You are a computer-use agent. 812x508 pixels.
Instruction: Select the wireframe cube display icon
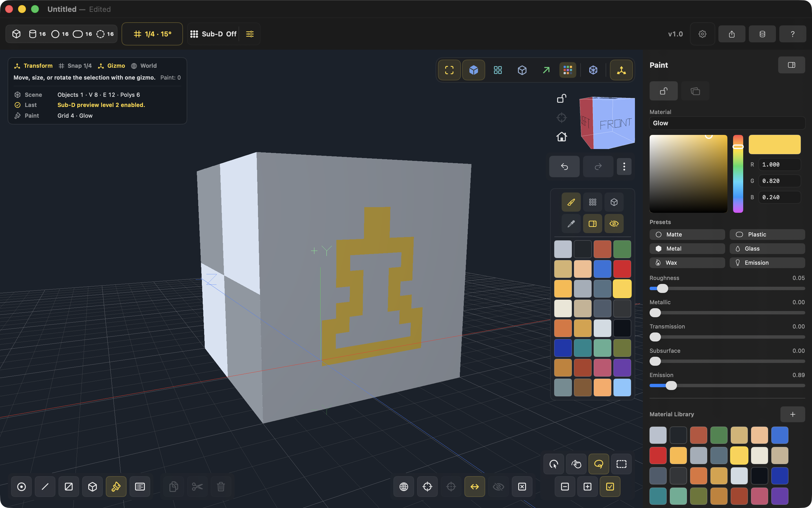coord(522,70)
